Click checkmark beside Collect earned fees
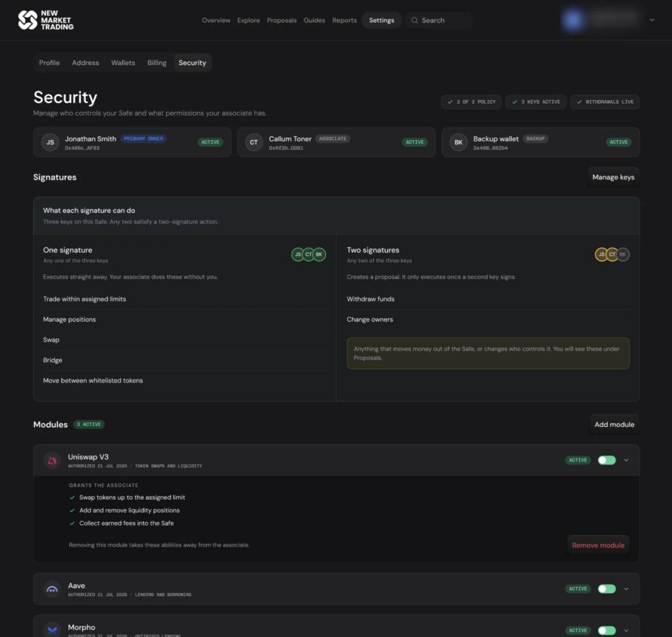Viewport: 672px width, 637px height. [72, 523]
